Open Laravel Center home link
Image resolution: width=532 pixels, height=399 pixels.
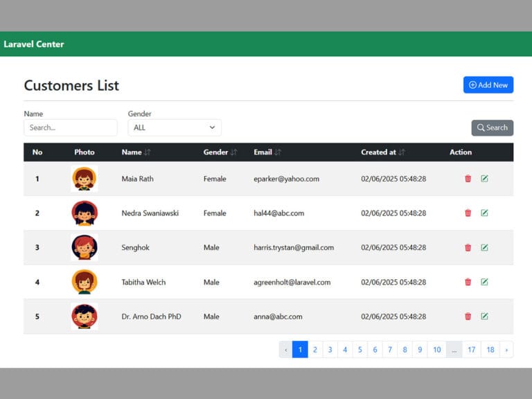(34, 44)
